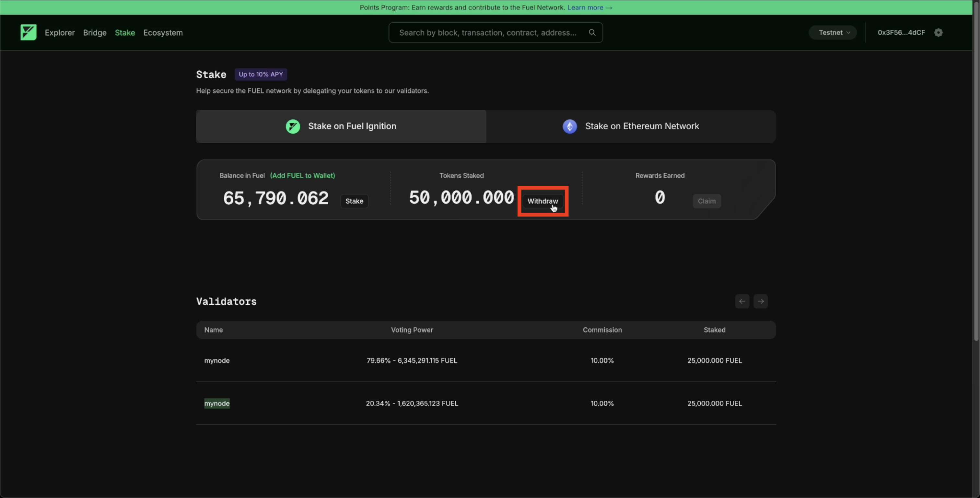Screen dimensions: 980x498
Task: Click the Rewards Earned 0 value
Action: pos(660,197)
